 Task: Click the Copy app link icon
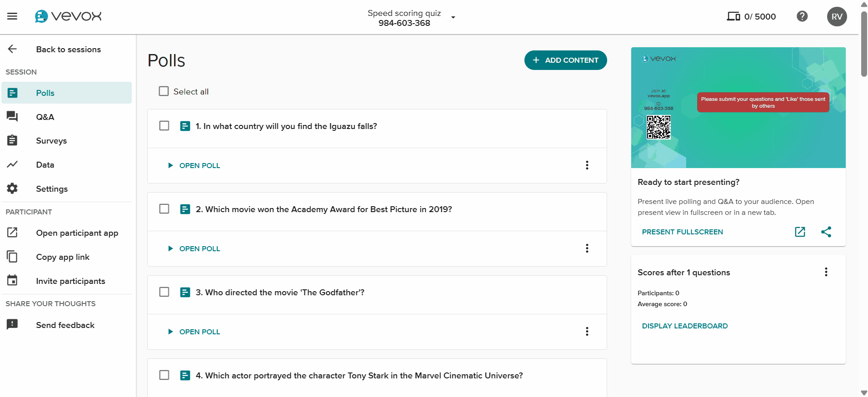pos(12,257)
